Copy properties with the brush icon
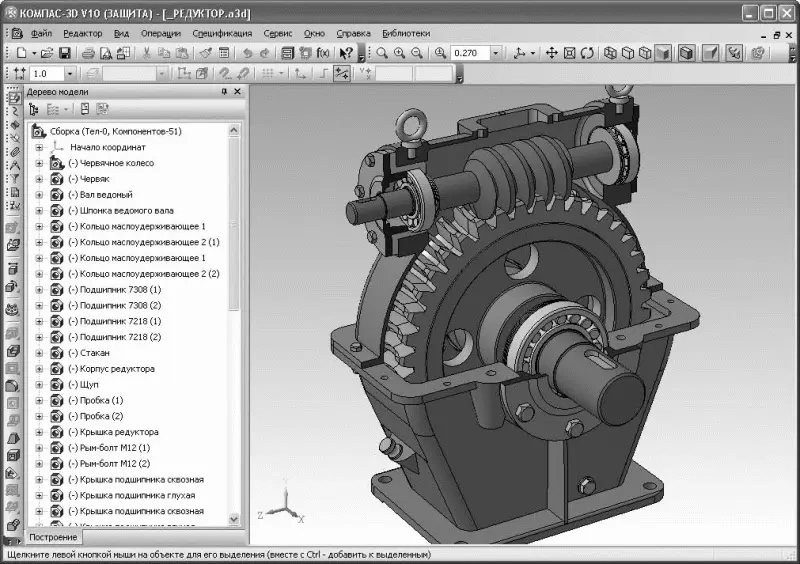 click(x=206, y=53)
